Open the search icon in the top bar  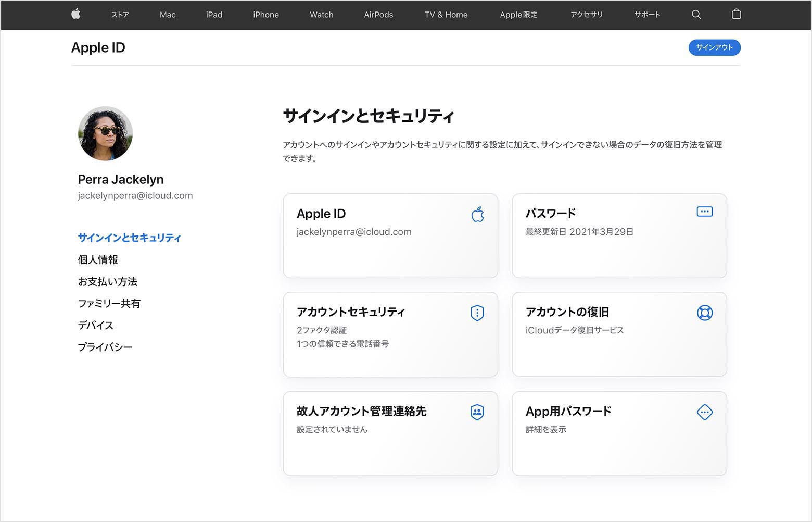(696, 15)
